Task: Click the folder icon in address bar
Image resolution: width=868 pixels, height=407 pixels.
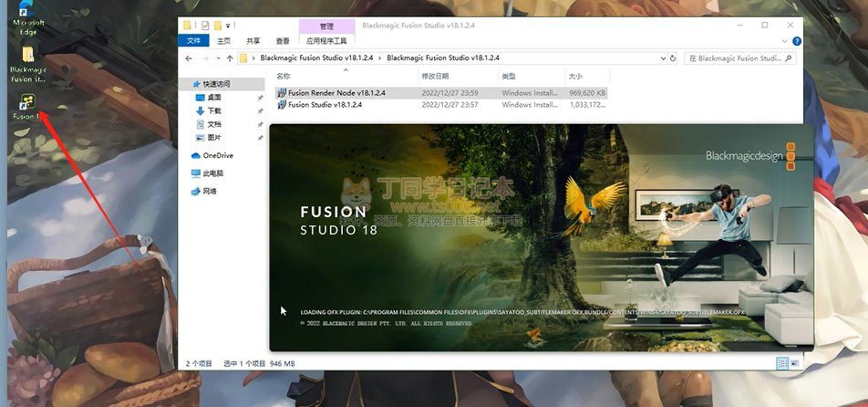Action: (x=243, y=58)
